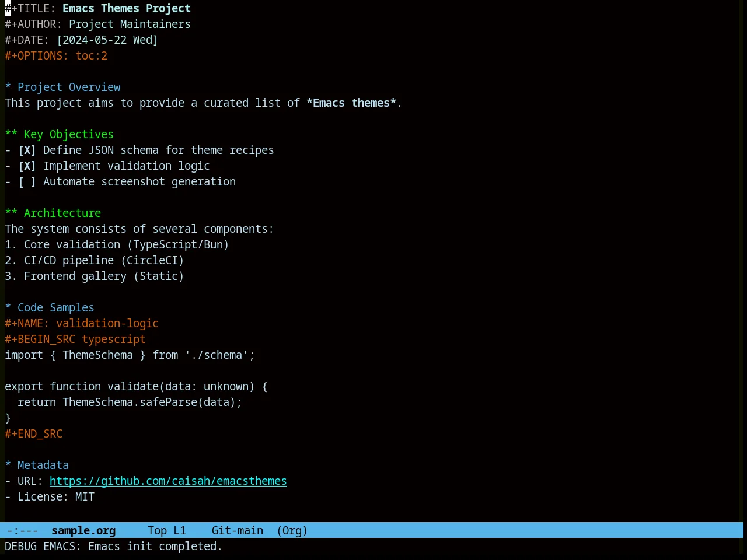Collapse the 'Architecture' subheading
The height and width of the screenshot is (560, 747).
[x=11, y=213]
